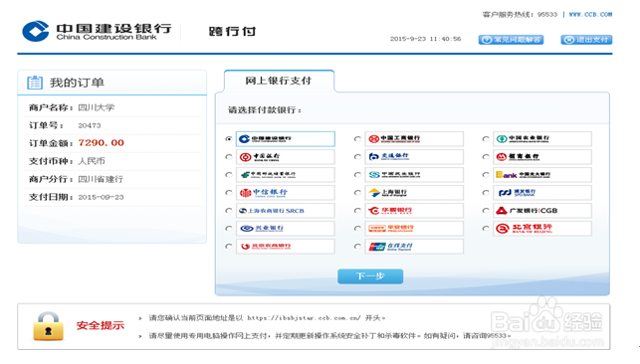The height and width of the screenshot is (364, 640).
Task: Select the radio button for 广发银行 CGB
Action: [486, 211]
